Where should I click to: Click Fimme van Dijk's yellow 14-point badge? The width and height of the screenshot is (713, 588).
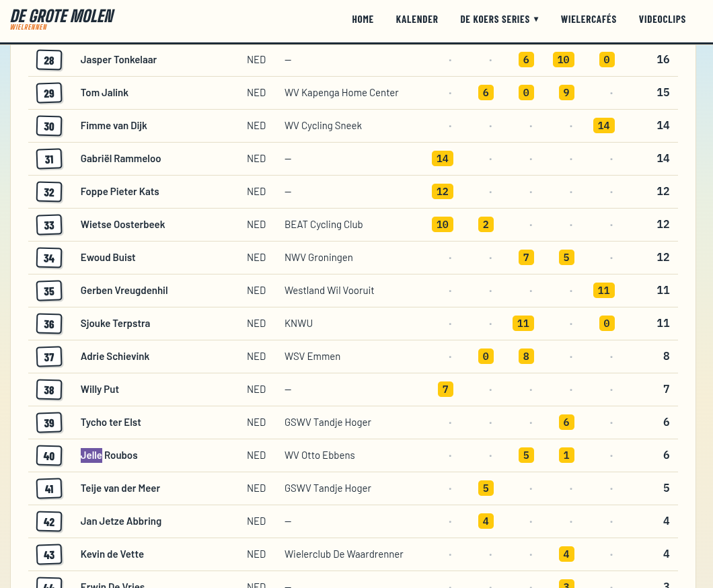point(604,126)
